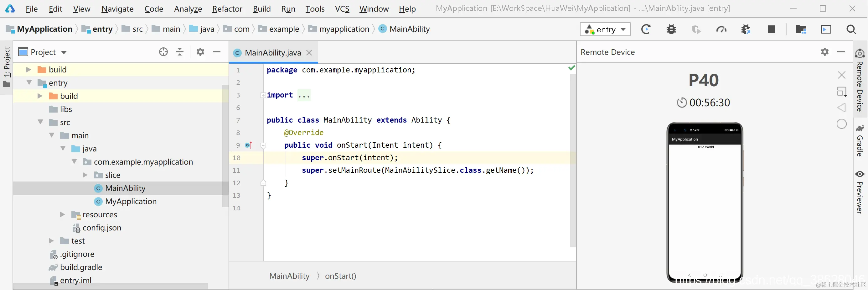Click the Project tree vertical scrollbar
The height and width of the screenshot is (290, 868).
point(225,146)
